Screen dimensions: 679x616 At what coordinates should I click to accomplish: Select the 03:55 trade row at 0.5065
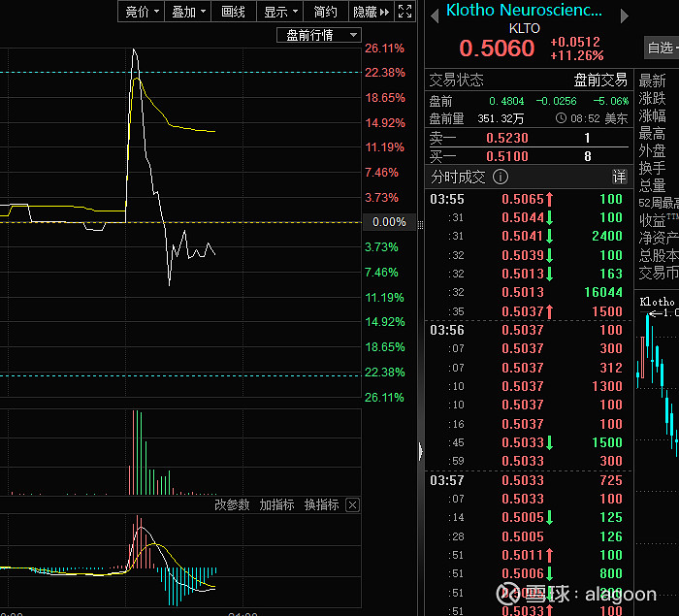pyautogui.click(x=529, y=199)
